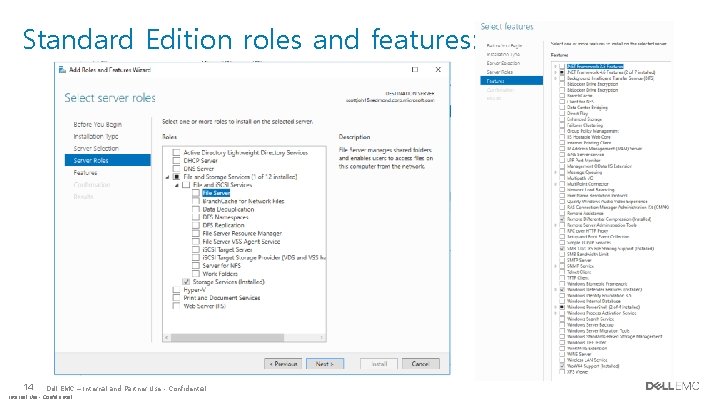This screenshot has width=720, height=405.
Task: Check the Failover Clustering feature
Action: click(562, 125)
